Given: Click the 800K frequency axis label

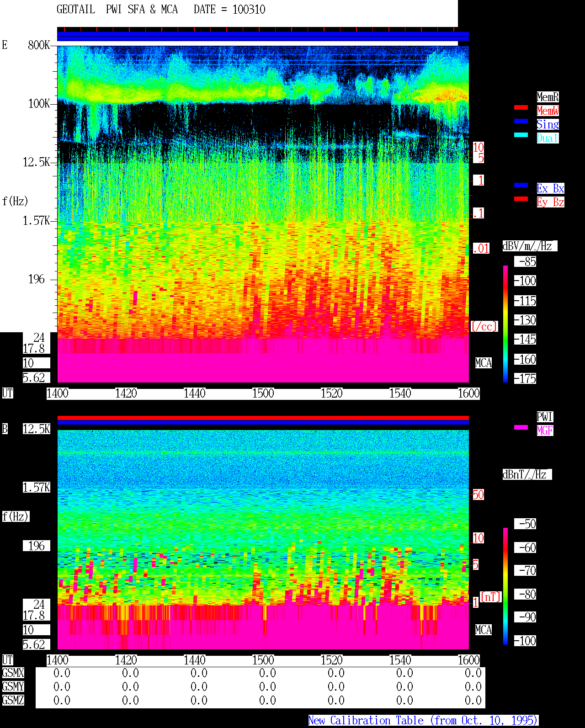Looking at the screenshot, I should pos(39,45).
